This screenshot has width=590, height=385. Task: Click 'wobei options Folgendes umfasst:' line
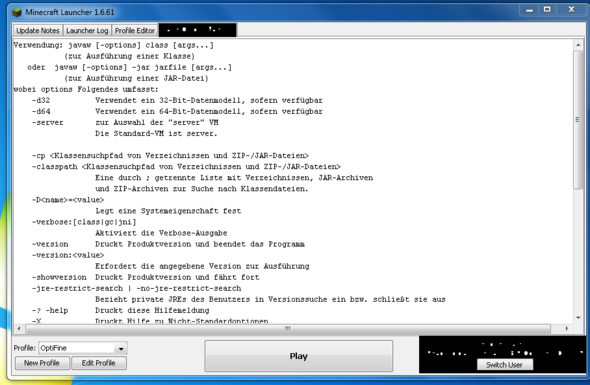(86, 90)
